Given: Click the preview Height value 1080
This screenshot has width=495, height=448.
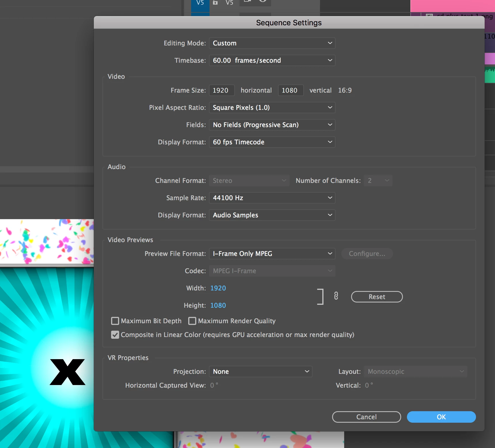Looking at the screenshot, I should [x=218, y=305].
